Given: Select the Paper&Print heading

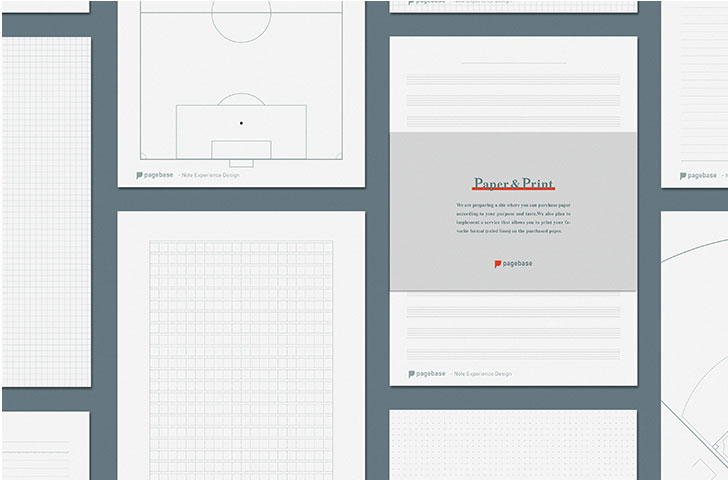Looking at the screenshot, I should pyautogui.click(x=512, y=183).
